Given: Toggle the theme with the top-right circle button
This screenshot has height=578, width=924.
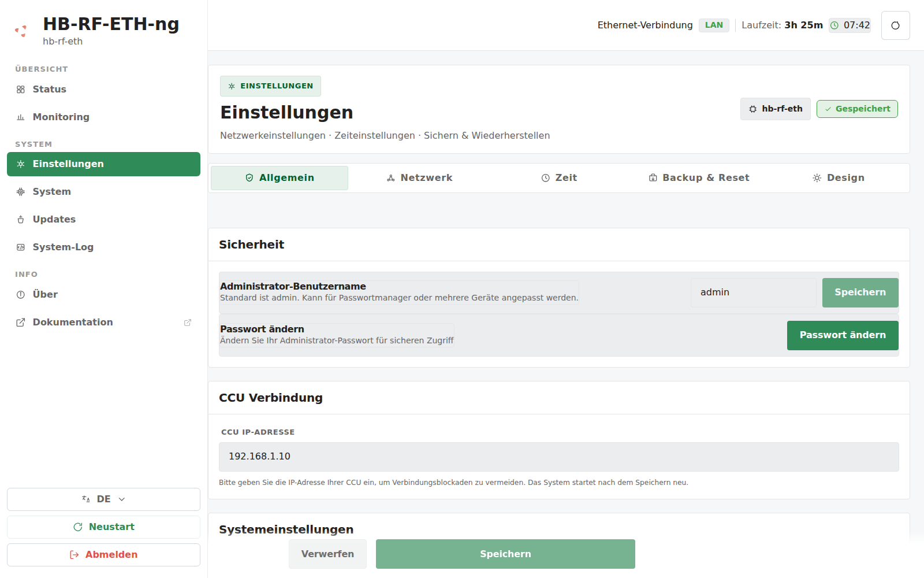Looking at the screenshot, I should [x=895, y=25].
